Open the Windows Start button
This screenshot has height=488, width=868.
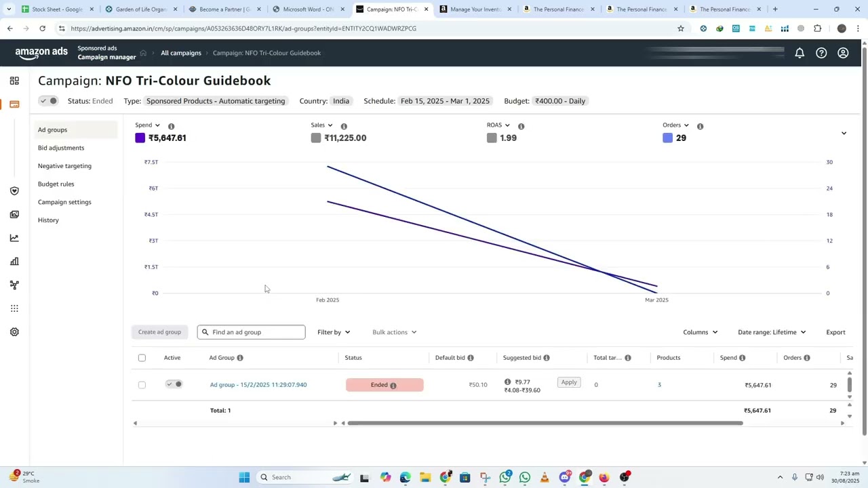click(244, 477)
